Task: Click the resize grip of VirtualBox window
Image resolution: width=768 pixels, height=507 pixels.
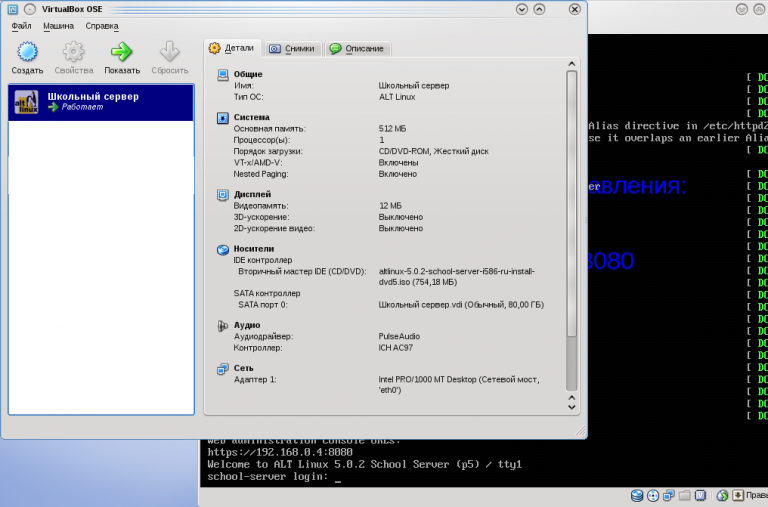Action: point(581,431)
